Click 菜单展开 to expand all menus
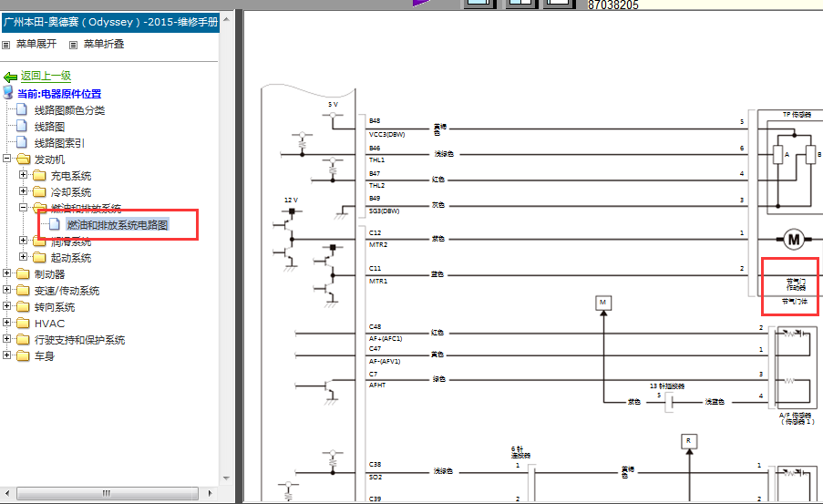Screen dimensions: 823x504 coord(36,44)
